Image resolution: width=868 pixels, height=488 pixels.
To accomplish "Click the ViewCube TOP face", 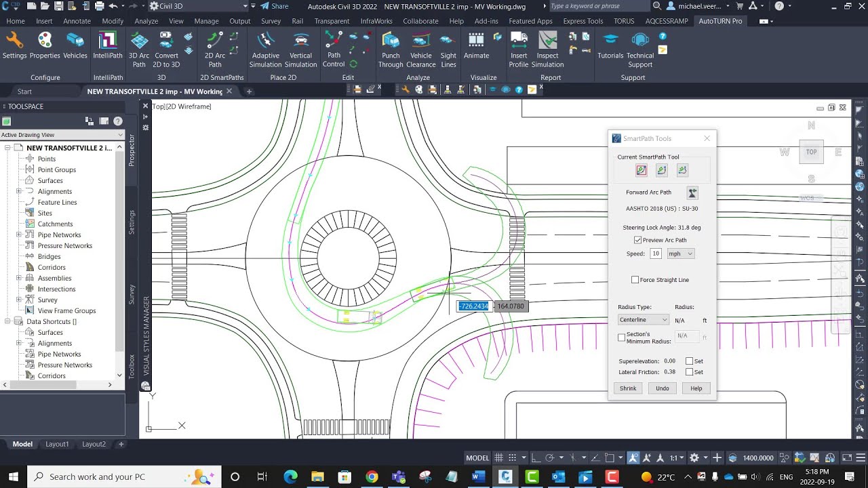I will click(811, 152).
